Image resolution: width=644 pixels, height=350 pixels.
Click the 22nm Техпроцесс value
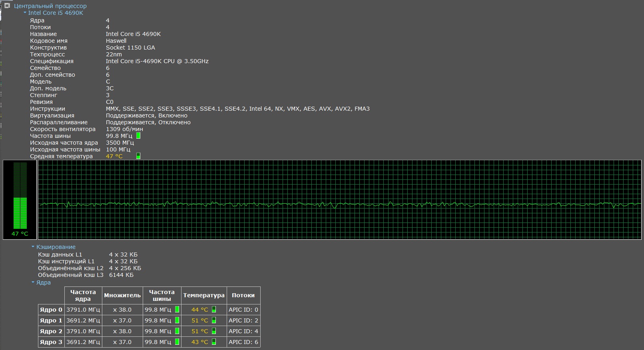[114, 54]
